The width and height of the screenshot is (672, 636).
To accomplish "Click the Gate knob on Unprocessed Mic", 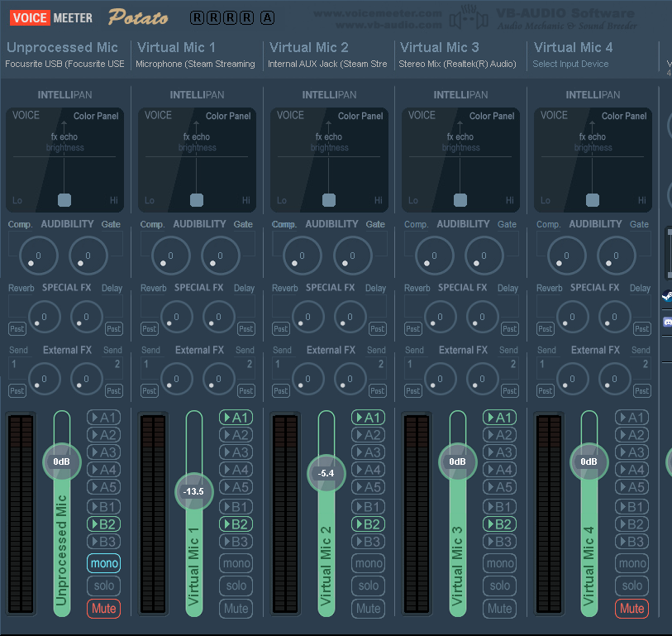I will point(88,256).
